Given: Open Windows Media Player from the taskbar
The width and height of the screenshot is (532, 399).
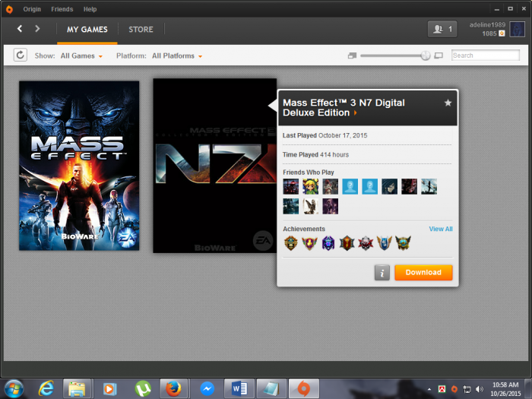Looking at the screenshot, I should [109, 389].
